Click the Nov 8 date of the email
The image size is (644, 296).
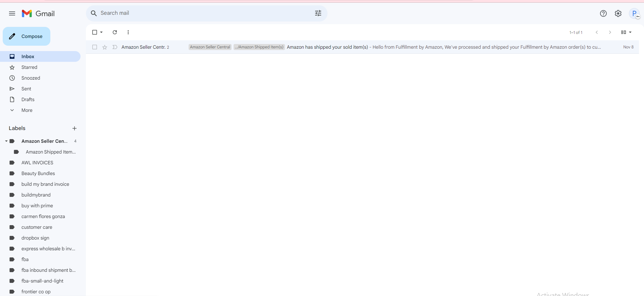(x=628, y=47)
